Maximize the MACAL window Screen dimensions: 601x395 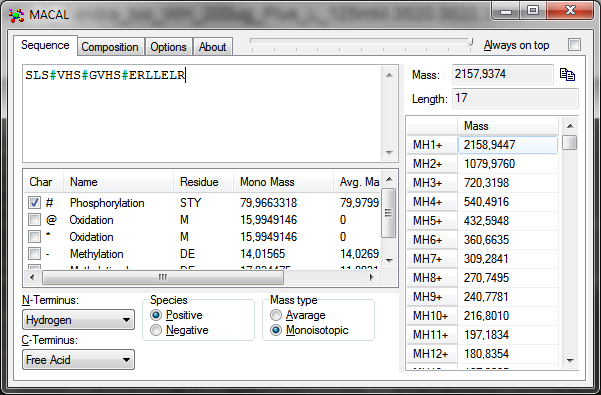pyautogui.click(x=533, y=11)
